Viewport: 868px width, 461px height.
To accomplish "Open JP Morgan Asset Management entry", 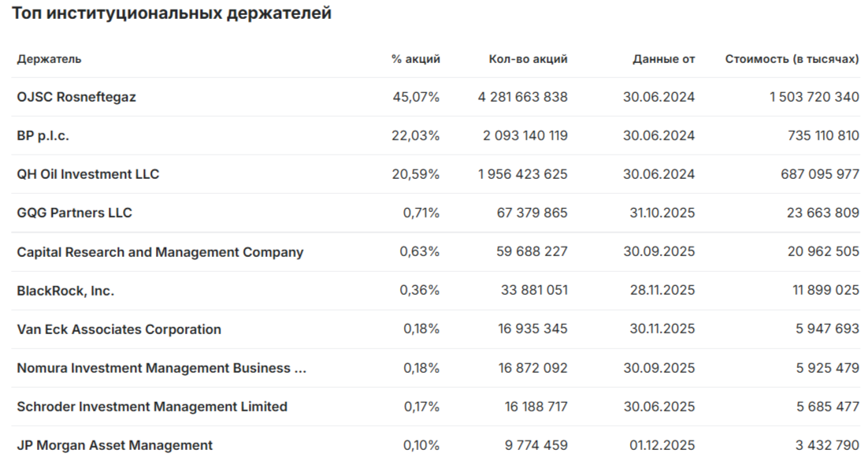I will (115, 445).
